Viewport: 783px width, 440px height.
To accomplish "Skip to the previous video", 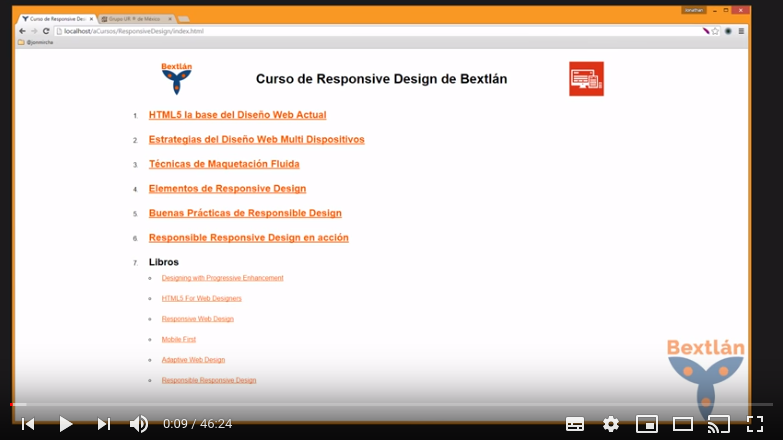I will (x=28, y=424).
